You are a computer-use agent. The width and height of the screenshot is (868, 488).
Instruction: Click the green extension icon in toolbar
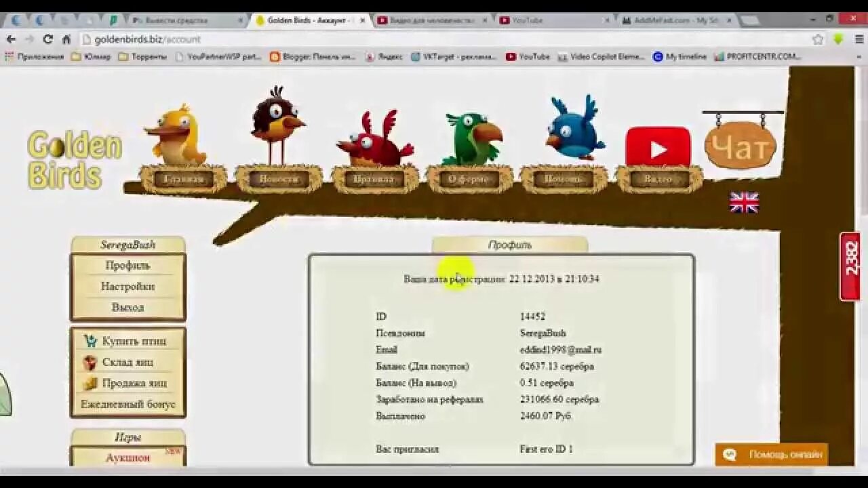pyautogui.click(x=838, y=39)
